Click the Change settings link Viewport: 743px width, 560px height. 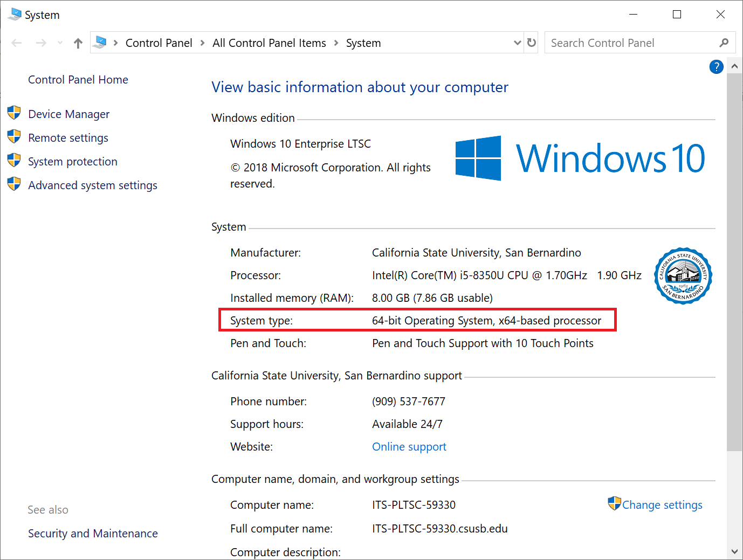pos(662,505)
